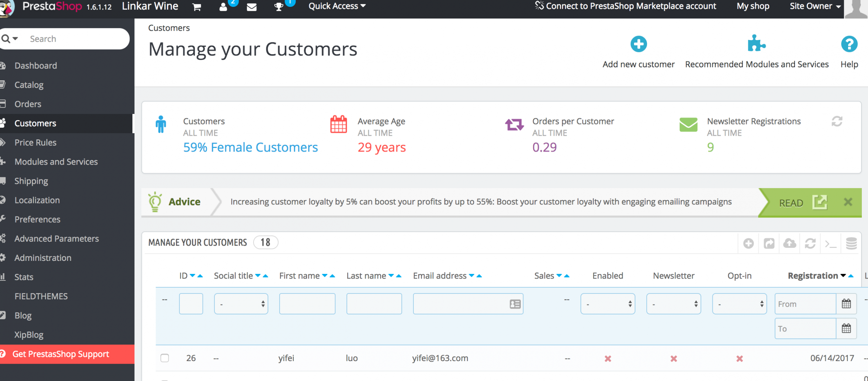Open Recommended Modules and Services puzzle icon
The image size is (868, 381).
[756, 45]
